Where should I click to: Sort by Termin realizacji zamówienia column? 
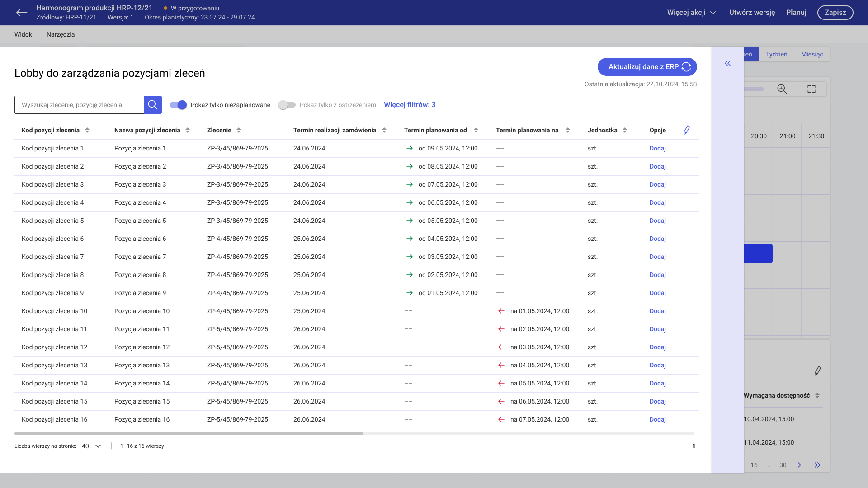pyautogui.click(x=384, y=130)
